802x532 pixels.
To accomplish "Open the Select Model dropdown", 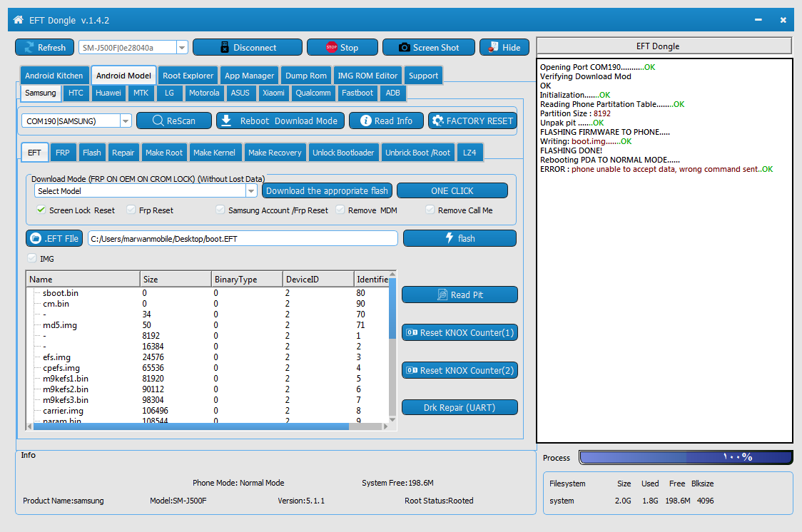I will 251,191.
